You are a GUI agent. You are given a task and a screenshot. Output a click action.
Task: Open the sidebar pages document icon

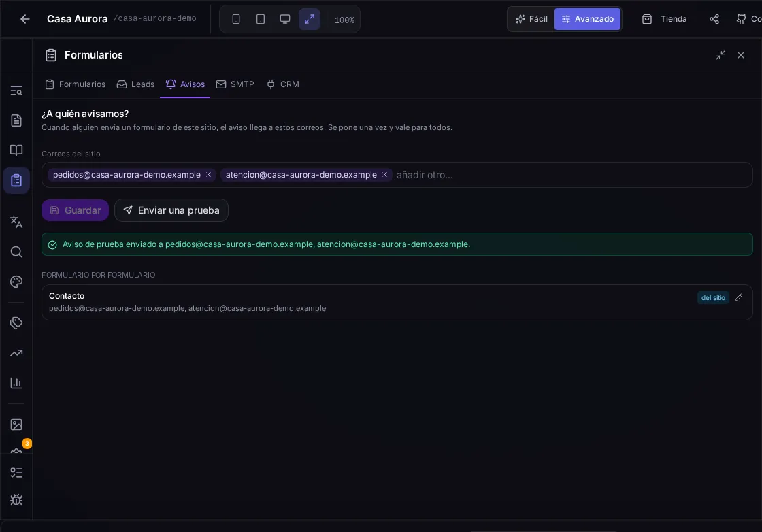(x=16, y=120)
